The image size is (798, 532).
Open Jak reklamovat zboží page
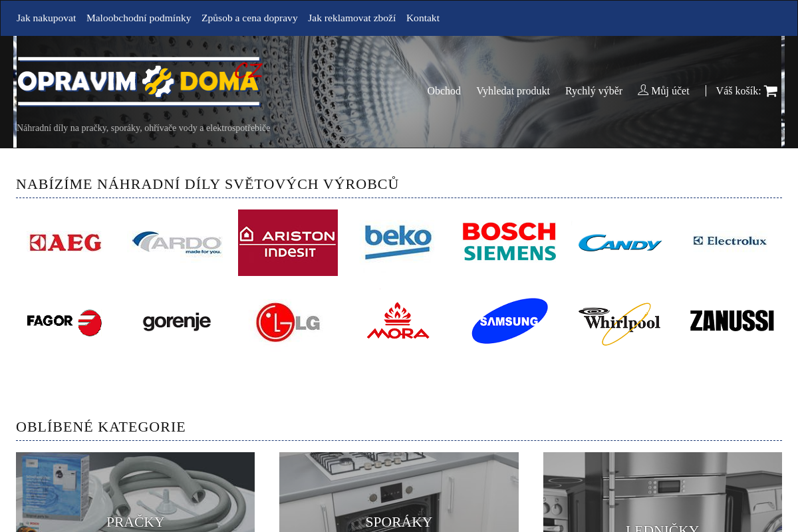click(352, 18)
